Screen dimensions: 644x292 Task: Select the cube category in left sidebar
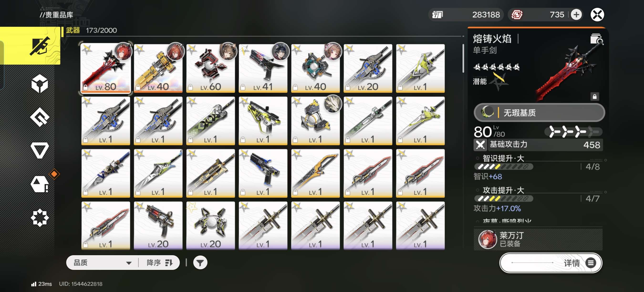point(40,84)
